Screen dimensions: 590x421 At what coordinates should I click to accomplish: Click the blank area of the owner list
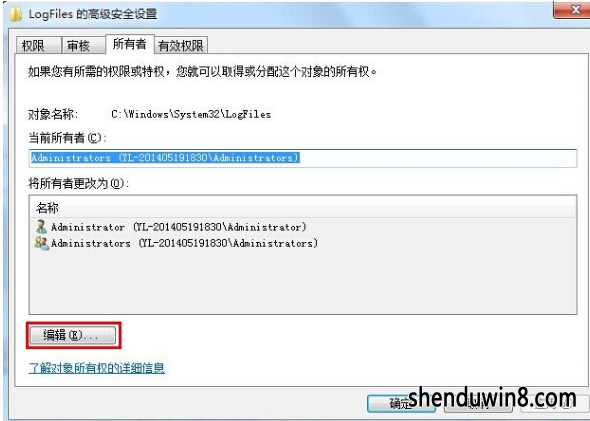[x=303, y=282]
